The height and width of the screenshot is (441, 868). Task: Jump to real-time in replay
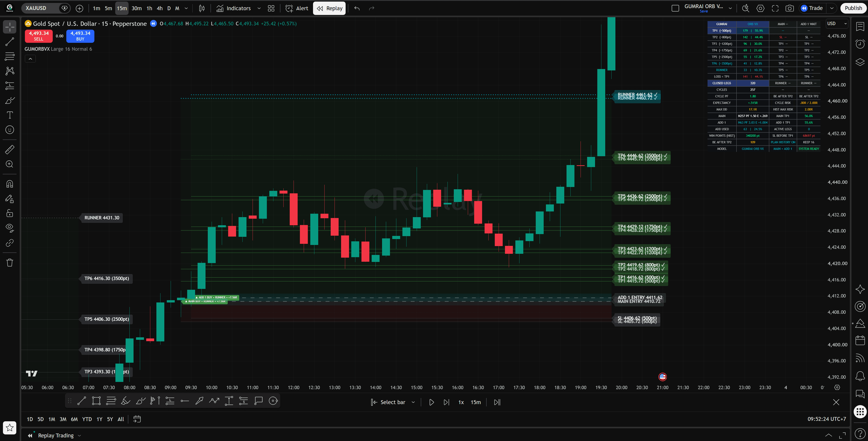click(497, 402)
